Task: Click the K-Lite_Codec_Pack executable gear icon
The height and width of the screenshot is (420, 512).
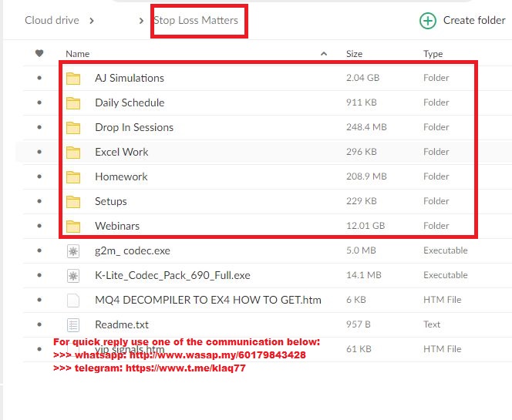Action: click(73, 276)
